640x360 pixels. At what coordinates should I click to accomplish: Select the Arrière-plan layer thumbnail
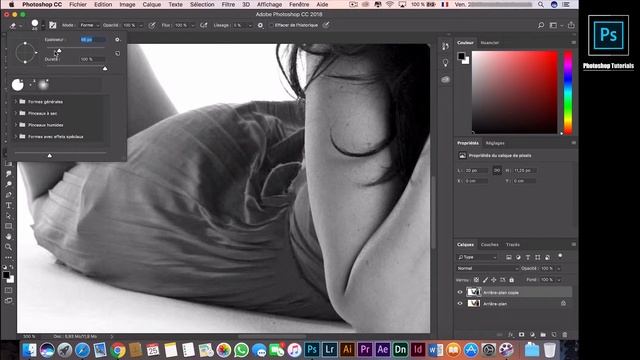tap(473, 303)
